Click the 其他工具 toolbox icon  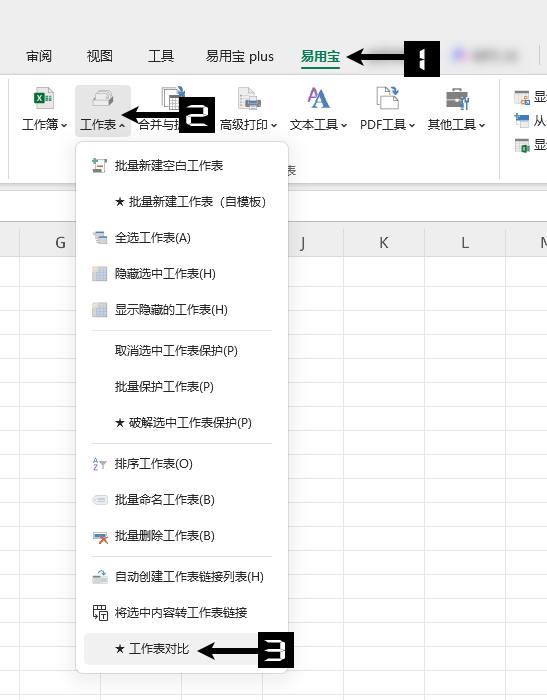(457, 98)
